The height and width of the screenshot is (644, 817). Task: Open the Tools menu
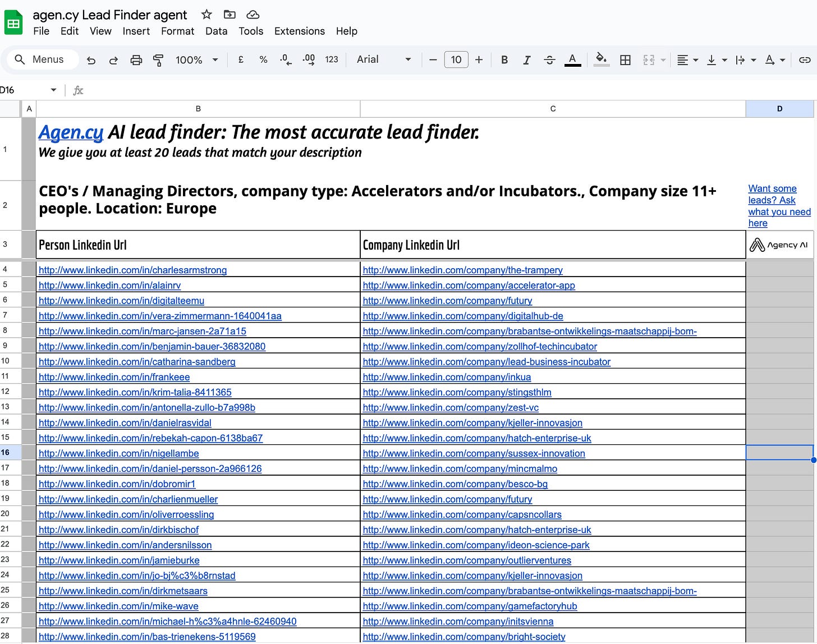pyautogui.click(x=251, y=31)
